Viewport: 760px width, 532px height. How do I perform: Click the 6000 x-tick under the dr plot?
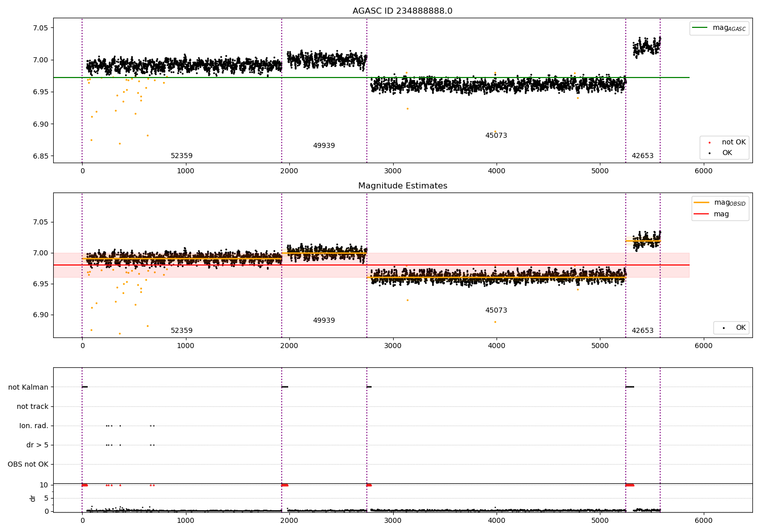click(x=703, y=521)
